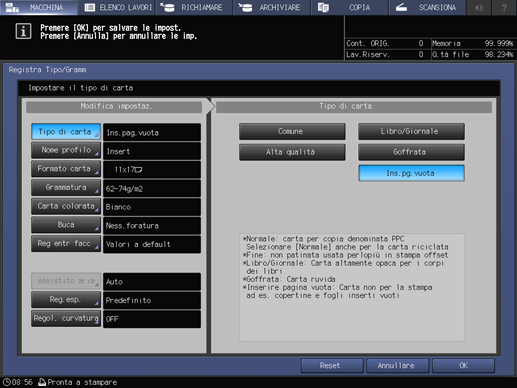The image size is (517, 388).
Task: Click the Q.tà file 98.234% indicator
Action: (473, 54)
